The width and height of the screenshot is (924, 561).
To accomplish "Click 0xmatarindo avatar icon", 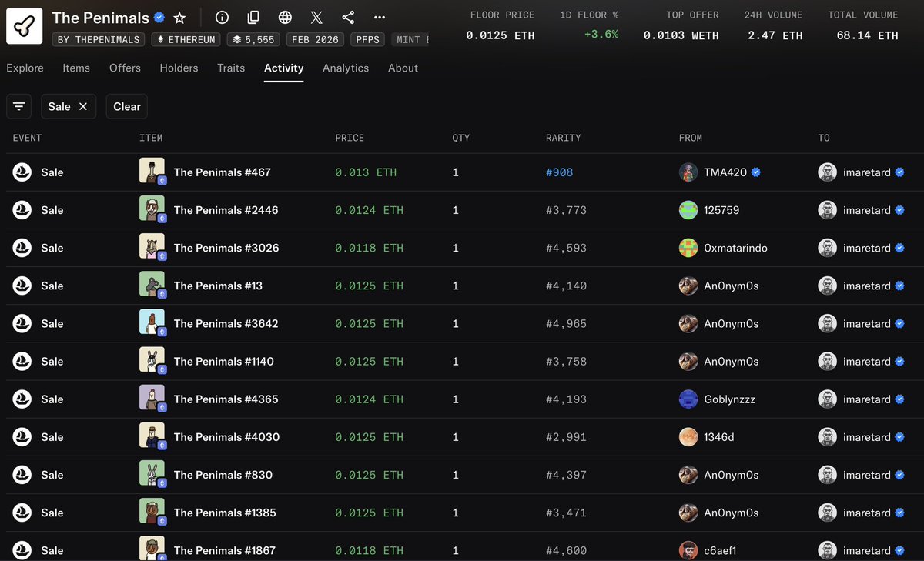I will (688, 248).
